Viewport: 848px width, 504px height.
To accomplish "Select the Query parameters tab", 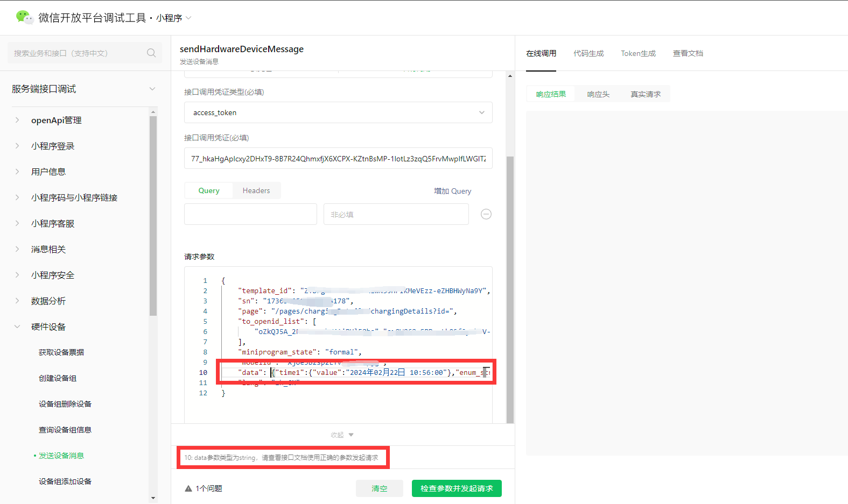I will (x=209, y=190).
